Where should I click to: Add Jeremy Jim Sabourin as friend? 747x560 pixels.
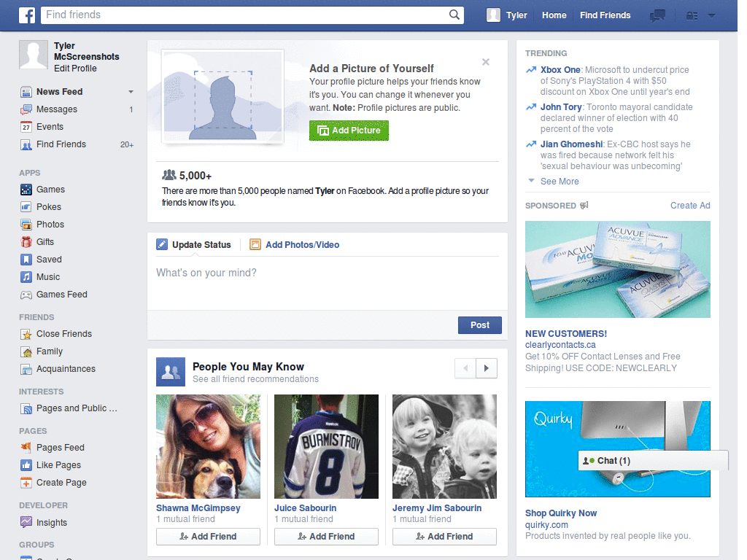(x=444, y=537)
